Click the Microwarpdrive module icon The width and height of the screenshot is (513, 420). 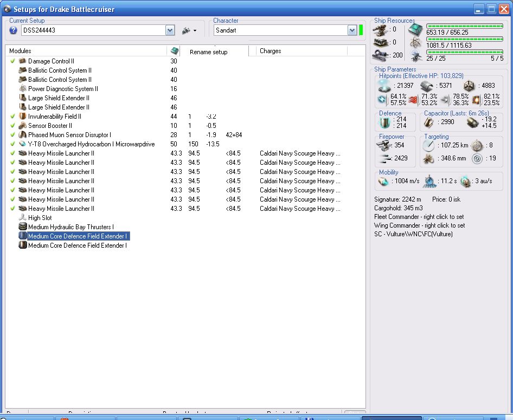tap(23, 144)
